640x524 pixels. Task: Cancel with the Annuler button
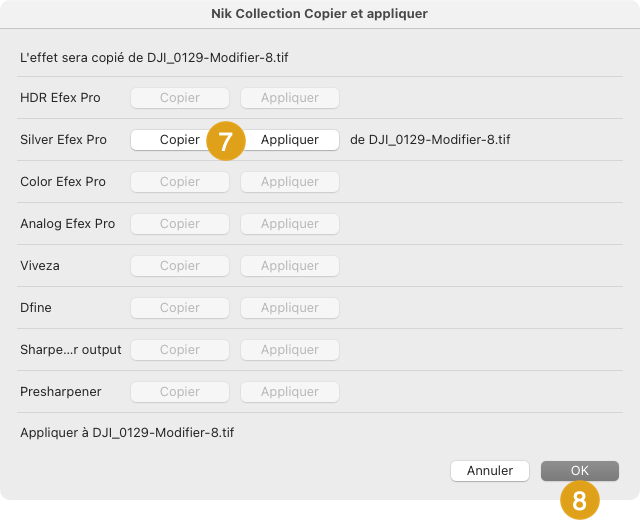click(490, 471)
